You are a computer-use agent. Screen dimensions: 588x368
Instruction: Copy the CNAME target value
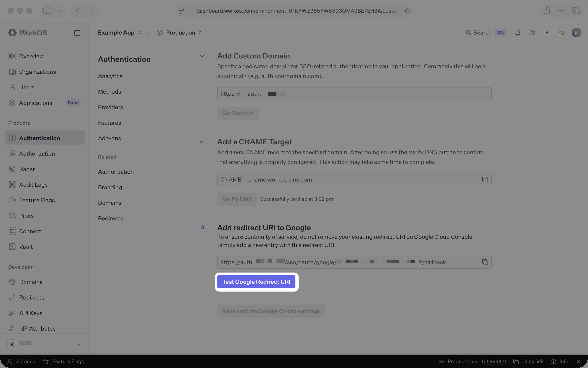pyautogui.click(x=485, y=180)
